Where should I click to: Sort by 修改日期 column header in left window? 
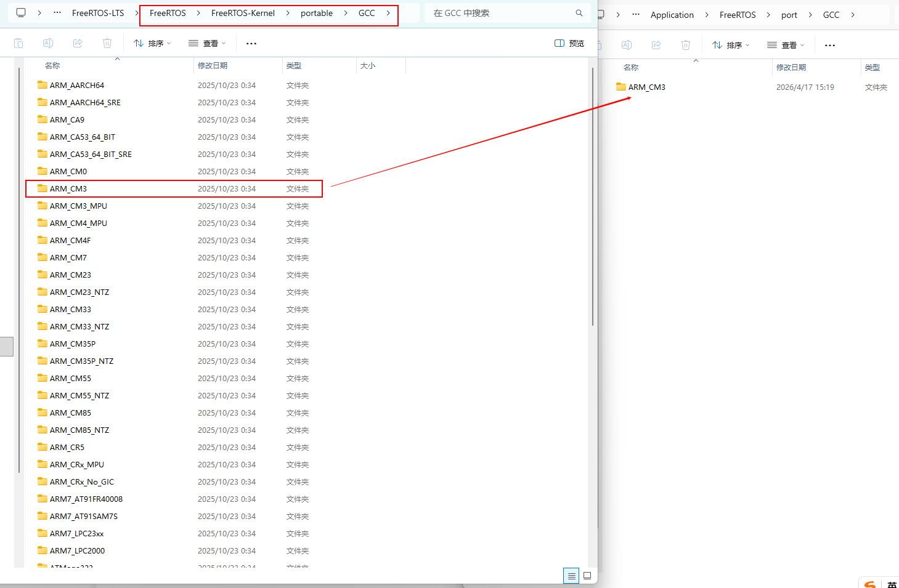point(213,65)
